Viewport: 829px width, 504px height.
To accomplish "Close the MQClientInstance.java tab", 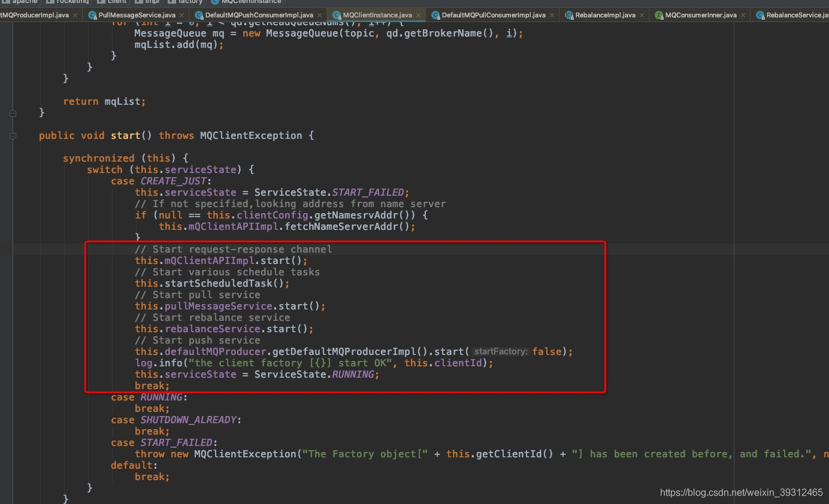I will point(418,15).
